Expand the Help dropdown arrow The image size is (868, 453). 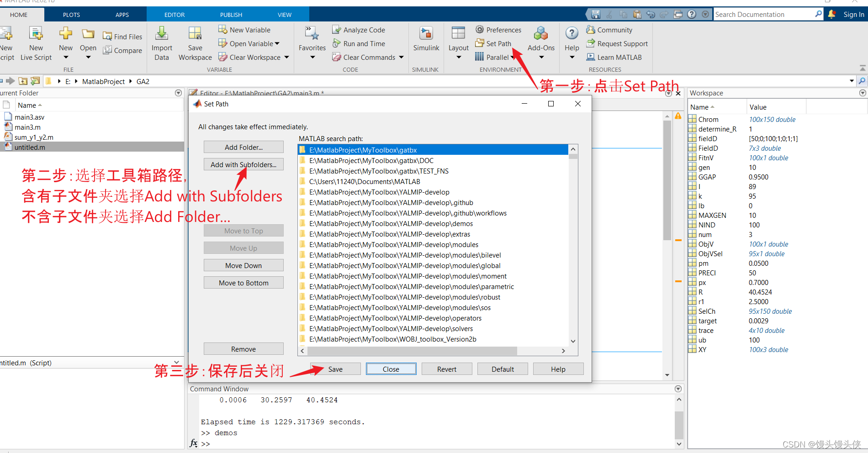[572, 58]
